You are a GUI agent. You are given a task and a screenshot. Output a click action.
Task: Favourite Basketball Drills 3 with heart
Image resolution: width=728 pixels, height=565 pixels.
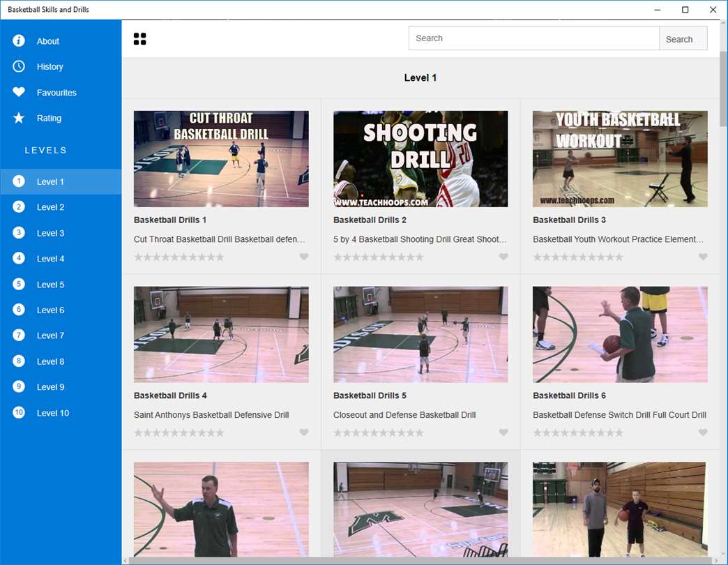point(703,257)
